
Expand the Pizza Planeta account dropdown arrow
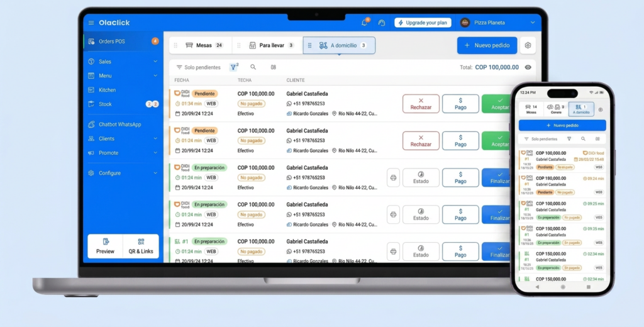point(533,23)
